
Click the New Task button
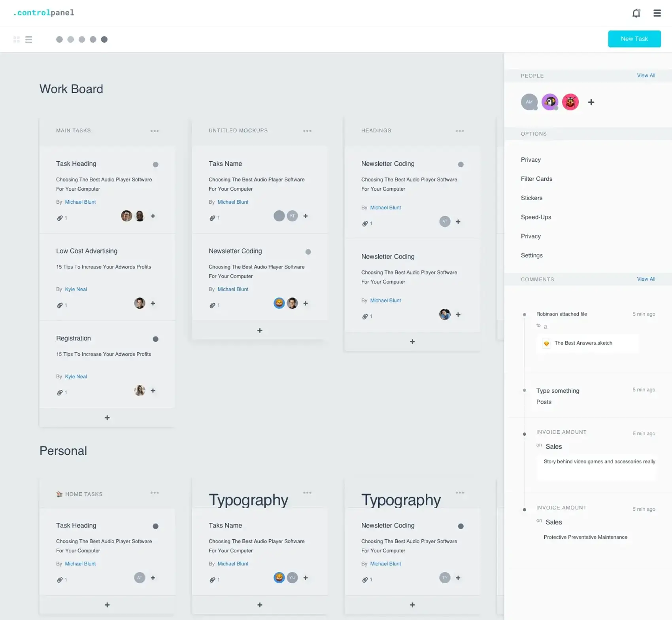click(634, 39)
